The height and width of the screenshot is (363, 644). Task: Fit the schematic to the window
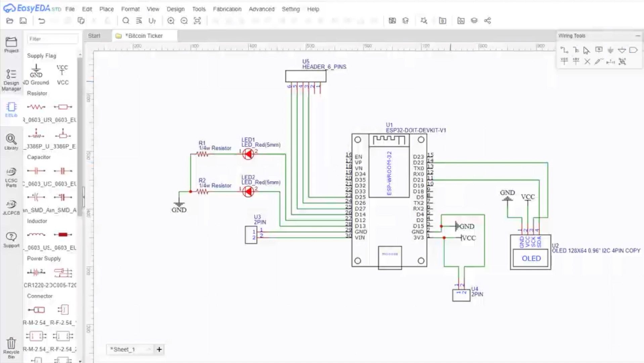point(197,21)
